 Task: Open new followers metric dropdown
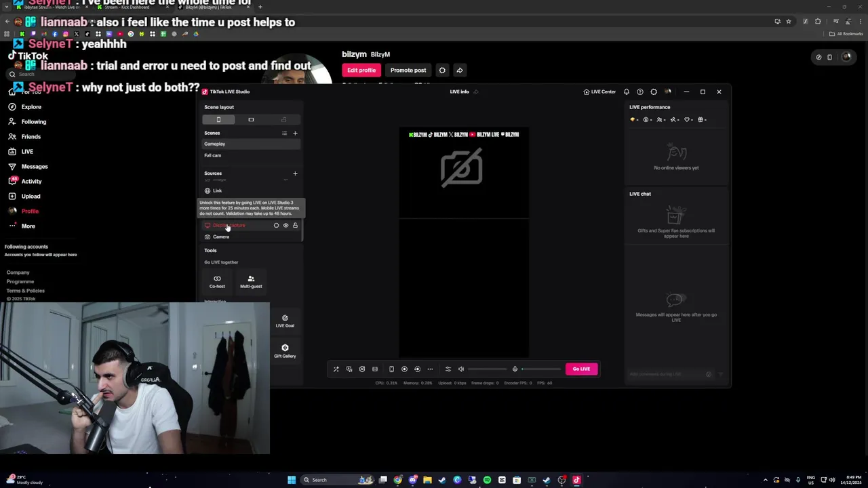tap(675, 120)
